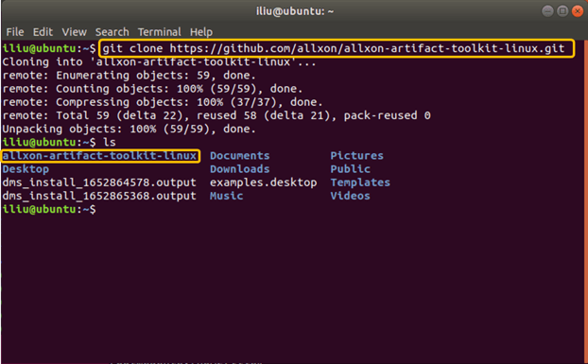Close the terminal window

[x=578, y=11]
